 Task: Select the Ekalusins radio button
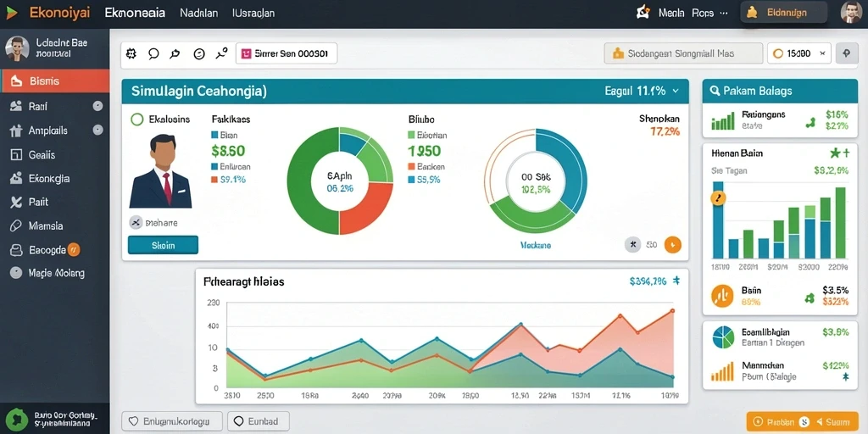click(136, 119)
